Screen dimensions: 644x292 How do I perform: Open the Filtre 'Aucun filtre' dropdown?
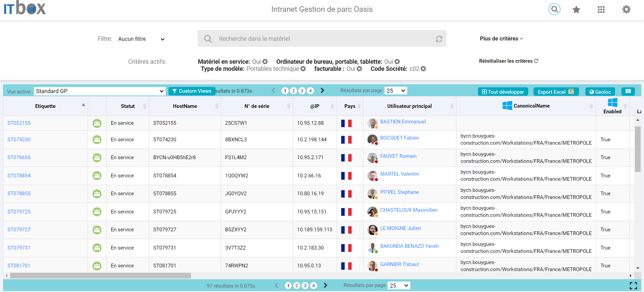(x=141, y=39)
